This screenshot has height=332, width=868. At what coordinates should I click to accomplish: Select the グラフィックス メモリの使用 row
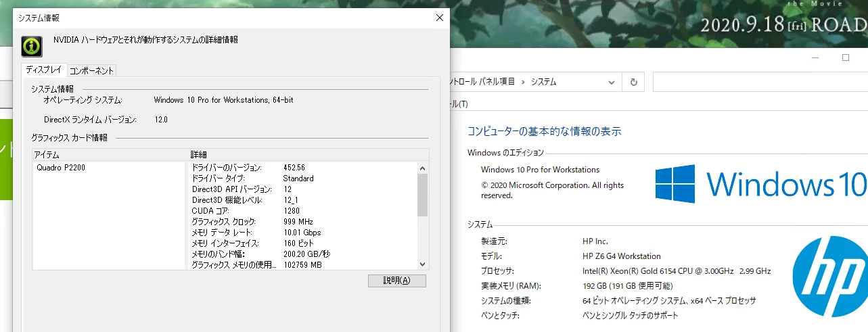302,265
